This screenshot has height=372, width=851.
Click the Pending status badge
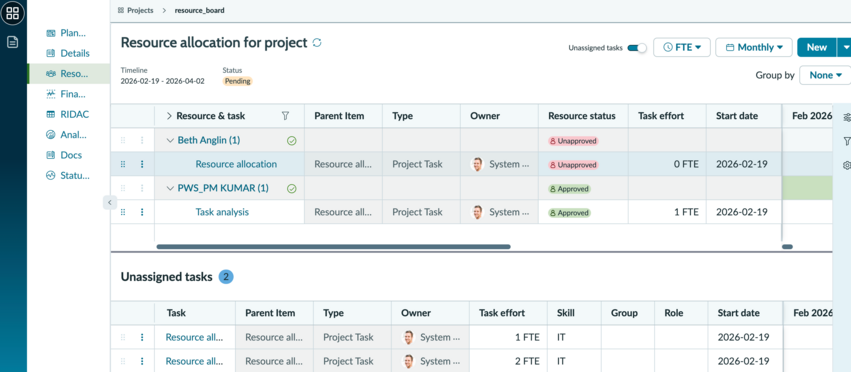click(x=238, y=81)
